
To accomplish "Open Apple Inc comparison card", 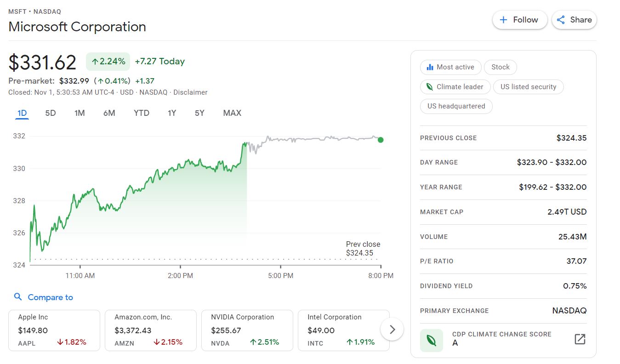I will click(x=54, y=330).
